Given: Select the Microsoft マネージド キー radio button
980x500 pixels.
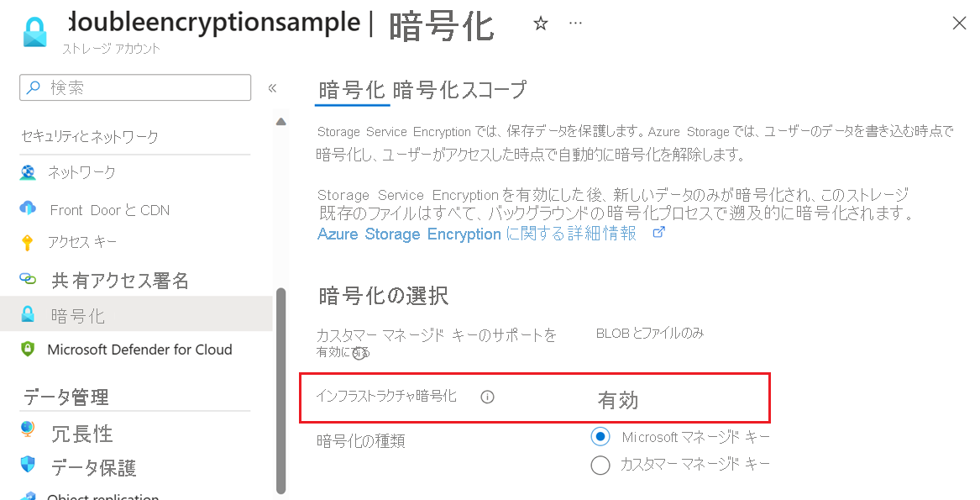Looking at the screenshot, I should [600, 435].
